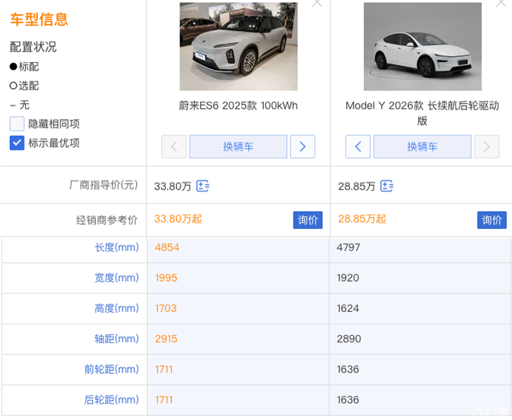The width and height of the screenshot is (512, 420).
Task: Open the 蔚来ES6 2025款 100kWh title link
Action: 238,106
